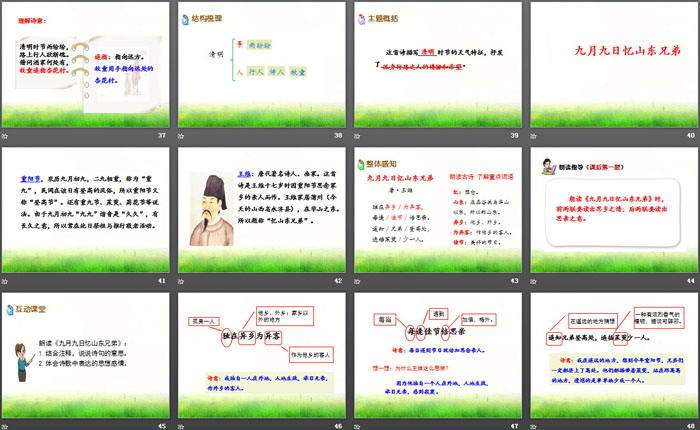This screenshot has width=700, height=430.
Task: Click the slide number 37 label
Action: (162, 135)
